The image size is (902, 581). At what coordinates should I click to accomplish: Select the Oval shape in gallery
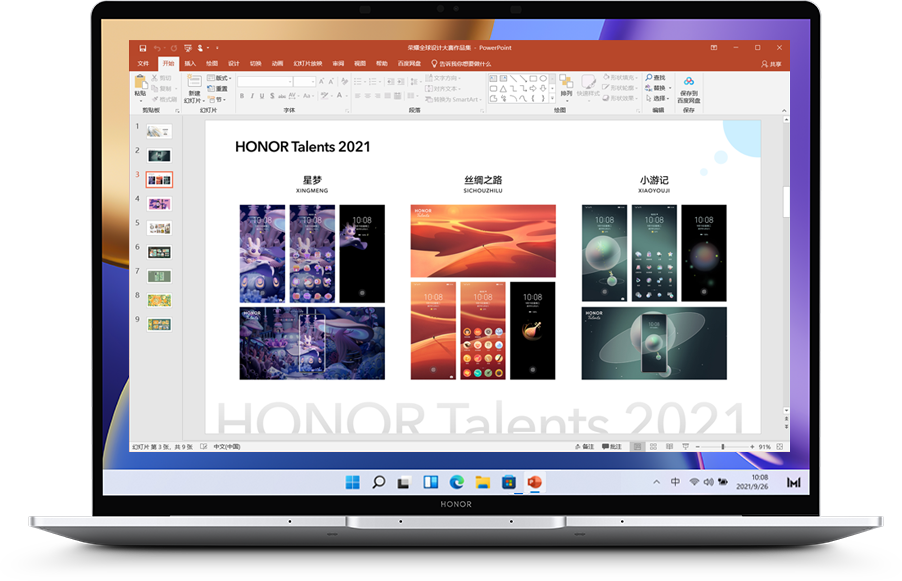tap(543, 78)
